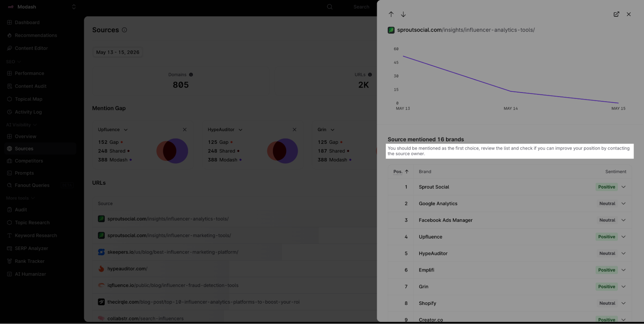Click Topic Research icon in sidebar
The image size is (644, 324).
(9, 222)
